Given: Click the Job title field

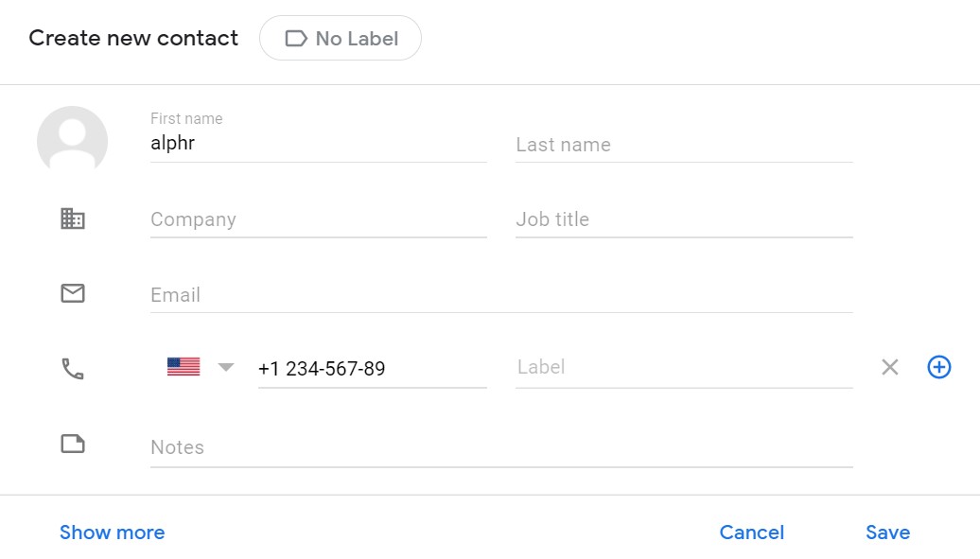Looking at the screenshot, I should (683, 219).
